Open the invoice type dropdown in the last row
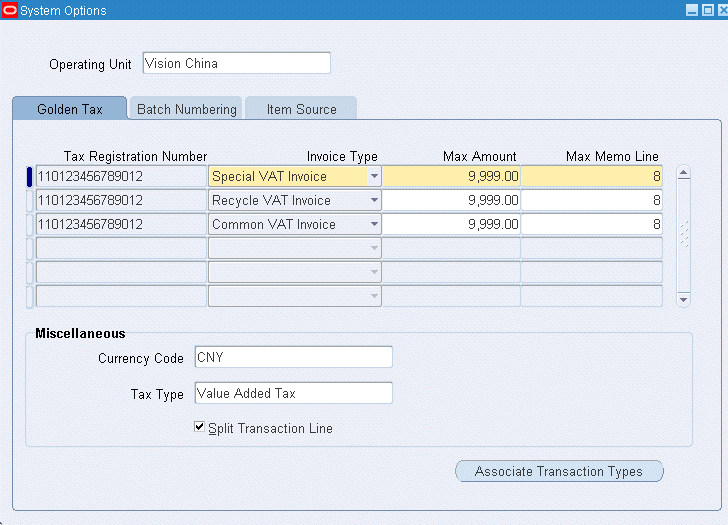This screenshot has width=728, height=525. (x=374, y=296)
